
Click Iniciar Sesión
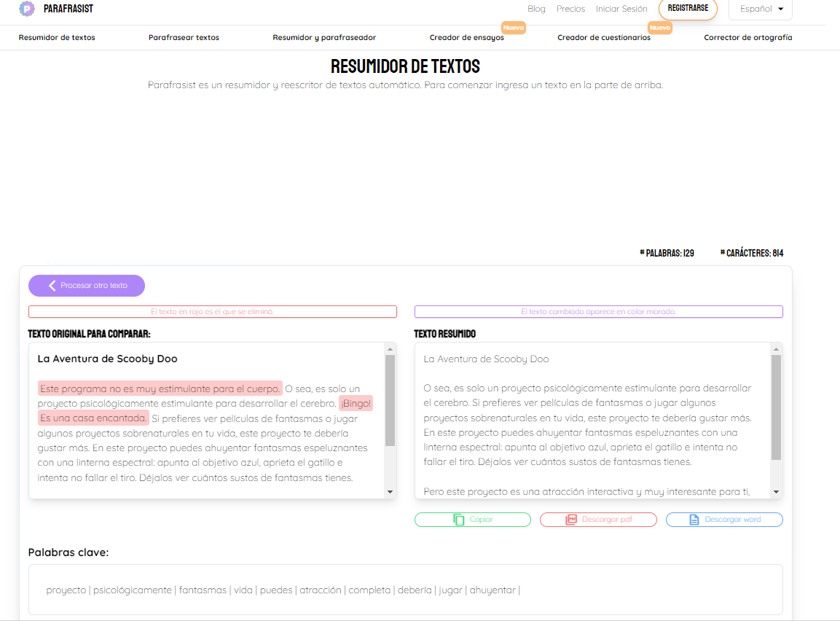pyautogui.click(x=621, y=9)
